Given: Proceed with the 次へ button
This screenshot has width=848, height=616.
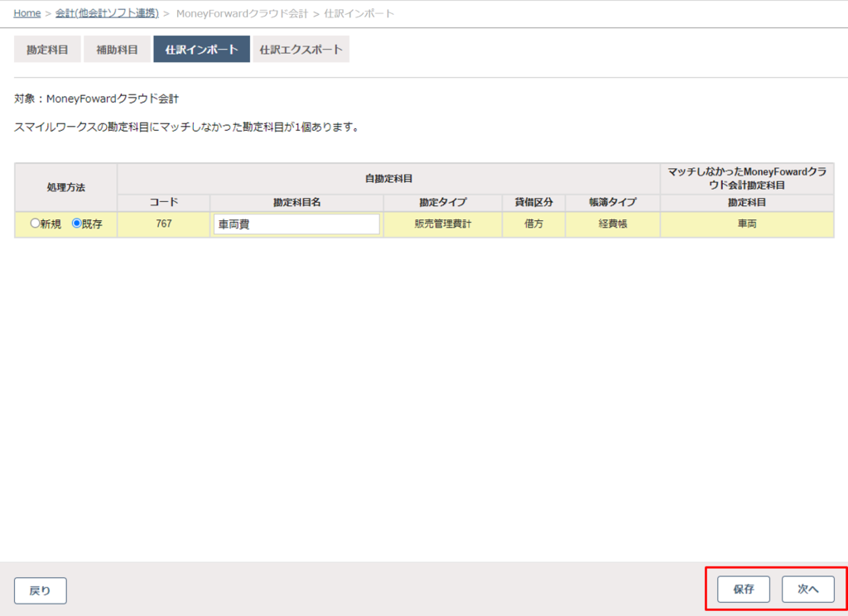Looking at the screenshot, I should 808,589.
